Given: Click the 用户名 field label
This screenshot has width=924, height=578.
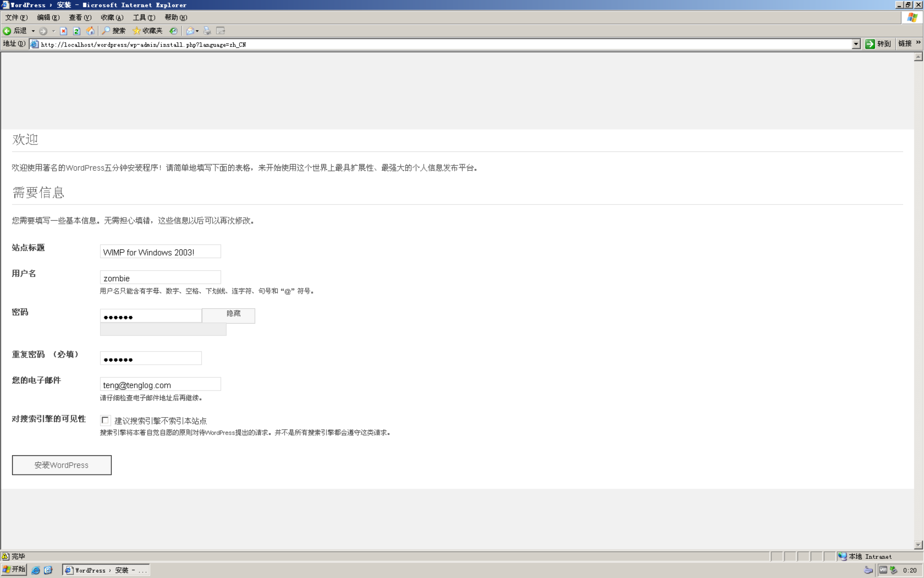Looking at the screenshot, I should [24, 273].
